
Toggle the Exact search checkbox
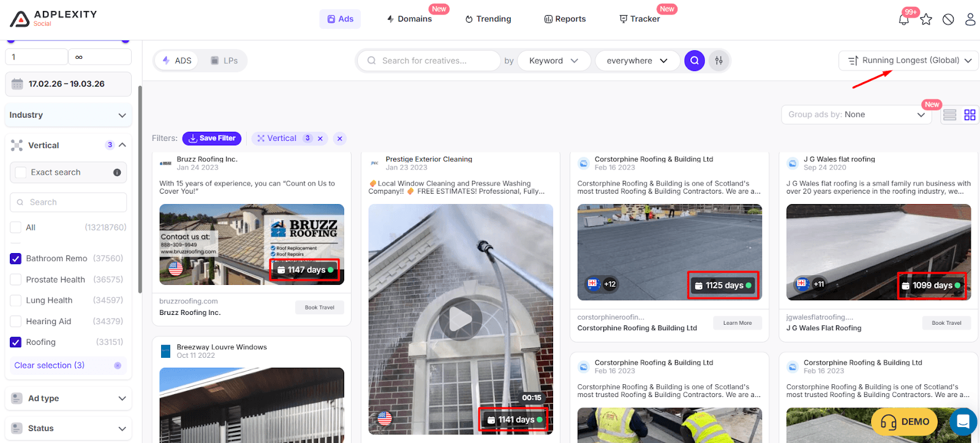point(21,173)
